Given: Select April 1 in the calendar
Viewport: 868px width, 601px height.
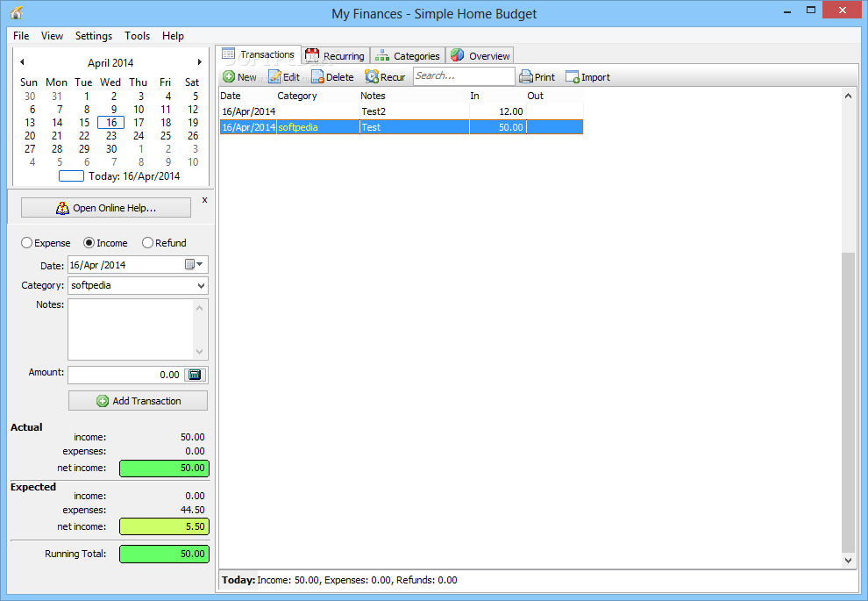Looking at the screenshot, I should (x=86, y=96).
